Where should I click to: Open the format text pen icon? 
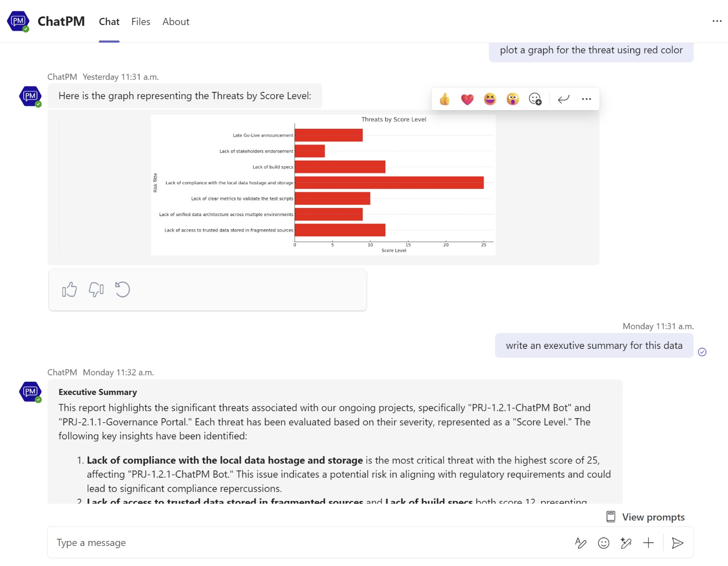pos(581,543)
